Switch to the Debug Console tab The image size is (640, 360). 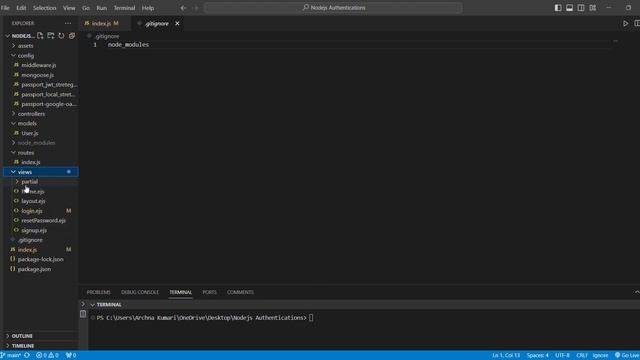[x=140, y=292]
